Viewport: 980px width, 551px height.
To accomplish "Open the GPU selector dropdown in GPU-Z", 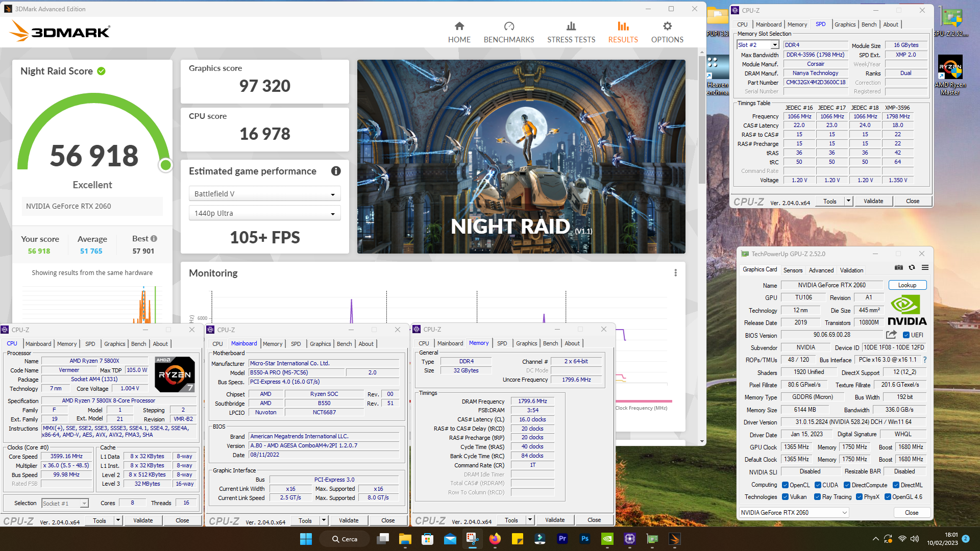I will click(794, 513).
